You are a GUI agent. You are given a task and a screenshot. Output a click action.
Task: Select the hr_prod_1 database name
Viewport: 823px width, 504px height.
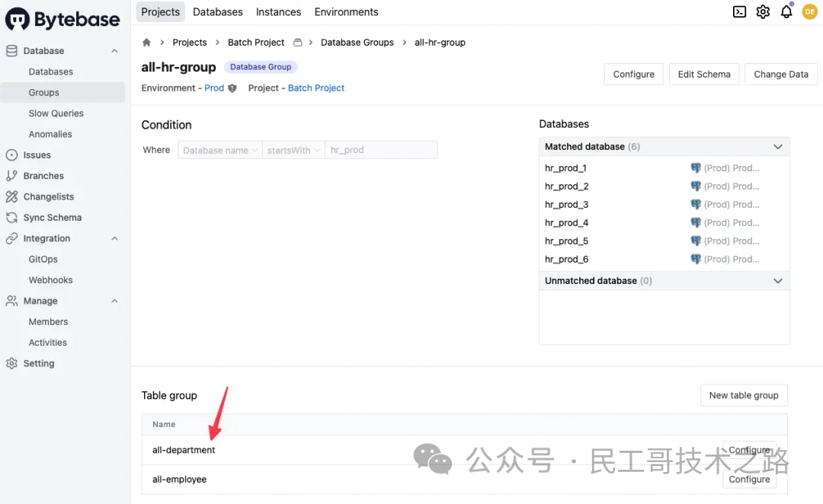coord(565,167)
